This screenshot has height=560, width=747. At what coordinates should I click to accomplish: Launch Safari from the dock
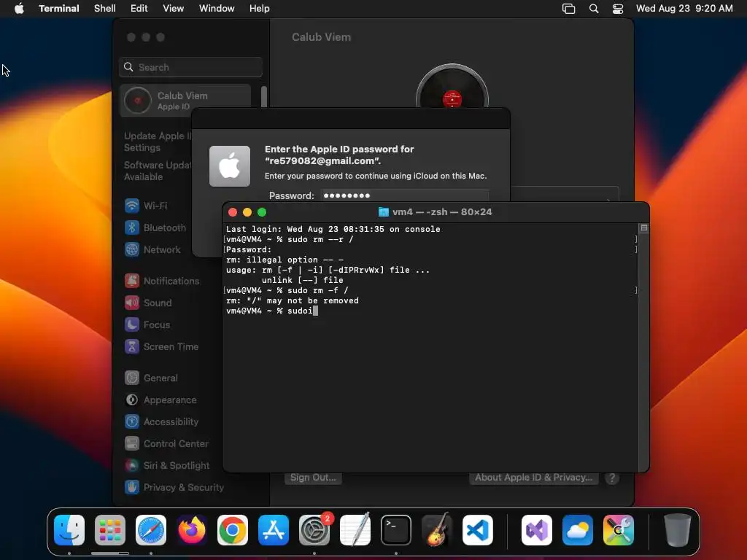[151, 530]
